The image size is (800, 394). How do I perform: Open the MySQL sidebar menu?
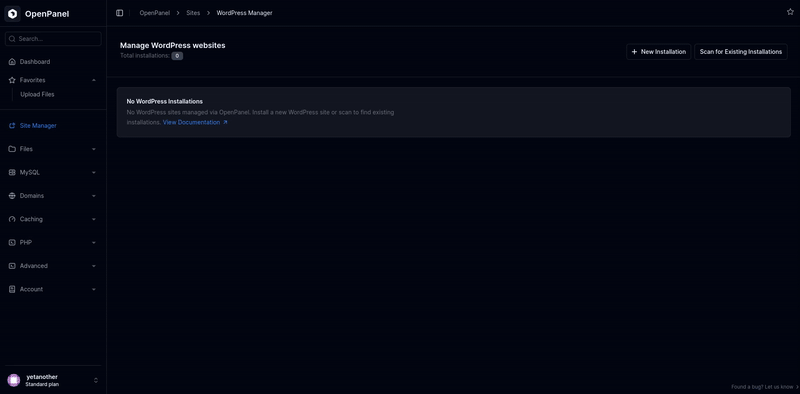(x=53, y=173)
